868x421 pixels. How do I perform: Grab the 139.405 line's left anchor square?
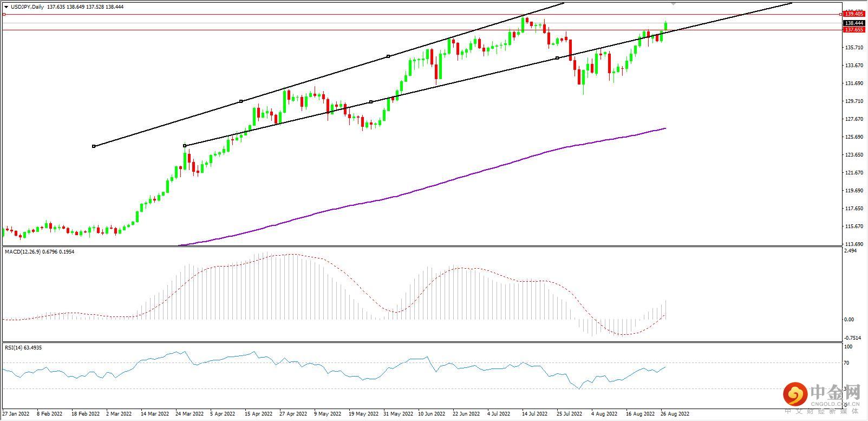4,14
